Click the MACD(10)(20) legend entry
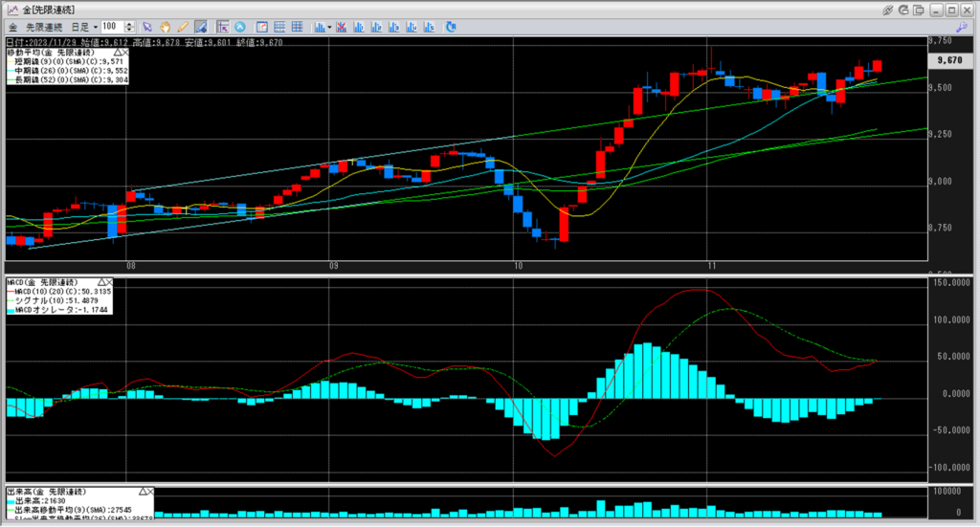The image size is (980, 527). click(x=59, y=292)
